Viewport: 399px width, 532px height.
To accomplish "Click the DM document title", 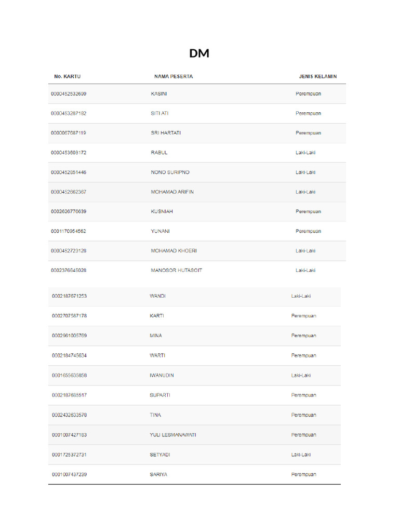I will coord(199,53).
